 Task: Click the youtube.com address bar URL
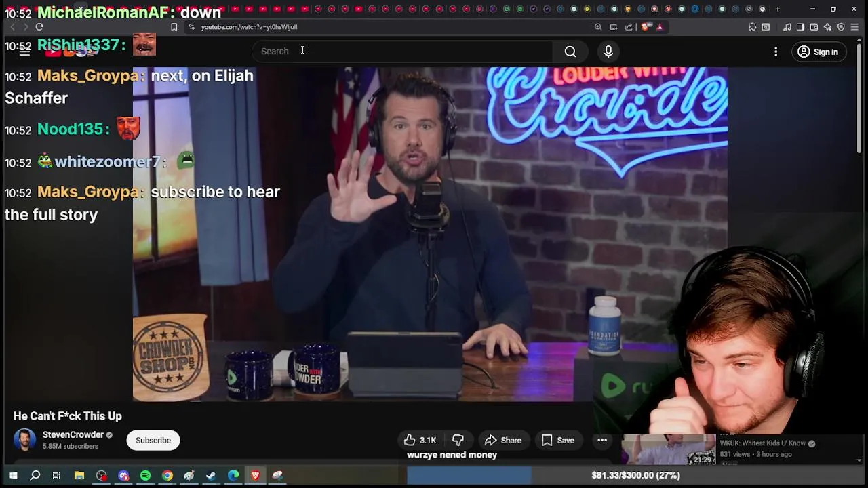point(249,27)
